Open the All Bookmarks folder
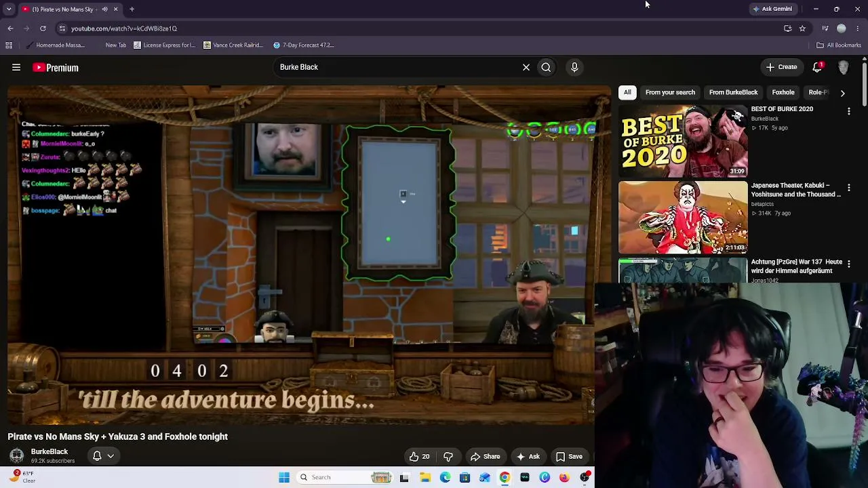 (838, 45)
